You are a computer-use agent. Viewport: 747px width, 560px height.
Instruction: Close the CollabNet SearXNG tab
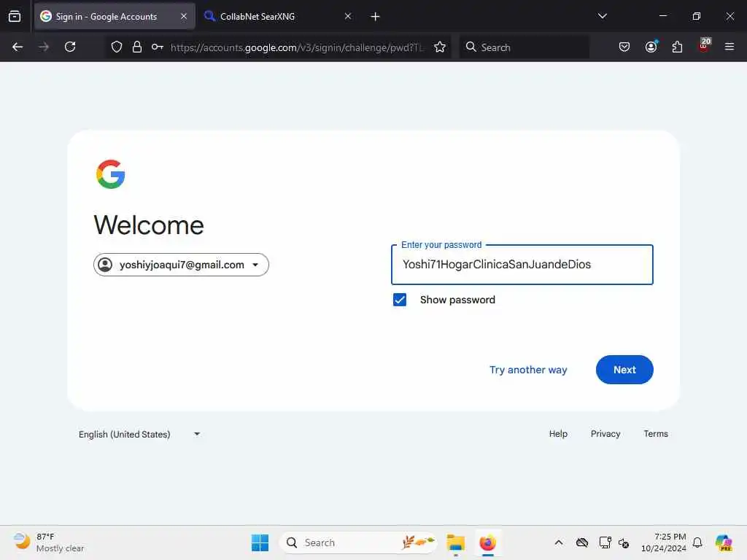[x=348, y=16]
